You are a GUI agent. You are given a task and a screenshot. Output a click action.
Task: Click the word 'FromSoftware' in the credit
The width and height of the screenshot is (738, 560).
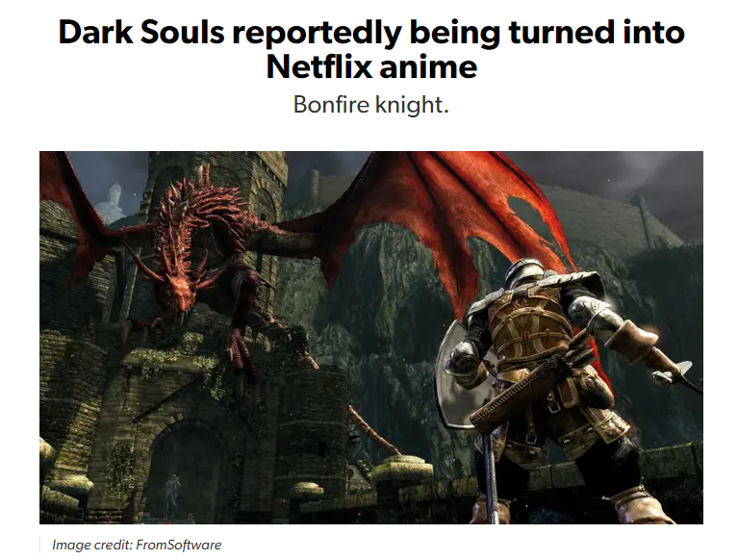pyautogui.click(x=178, y=545)
